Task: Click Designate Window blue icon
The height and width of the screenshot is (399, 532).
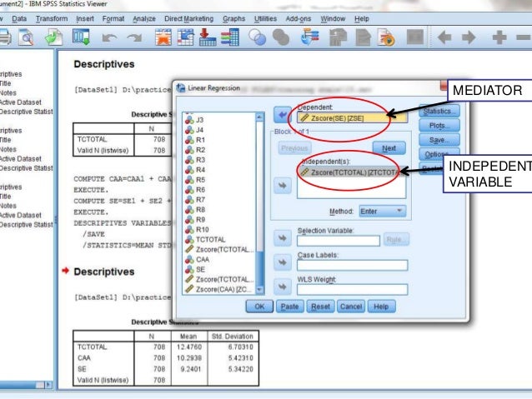Action: pos(309,37)
